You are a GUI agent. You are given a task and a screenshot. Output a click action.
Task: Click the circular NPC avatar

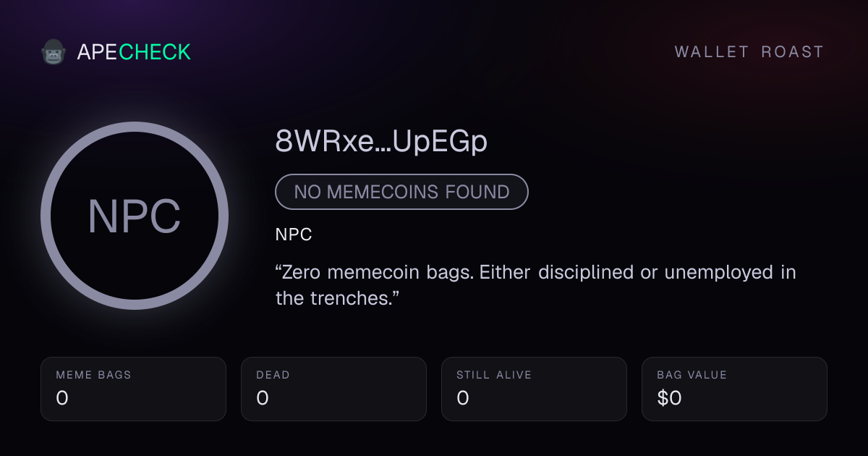[135, 216]
